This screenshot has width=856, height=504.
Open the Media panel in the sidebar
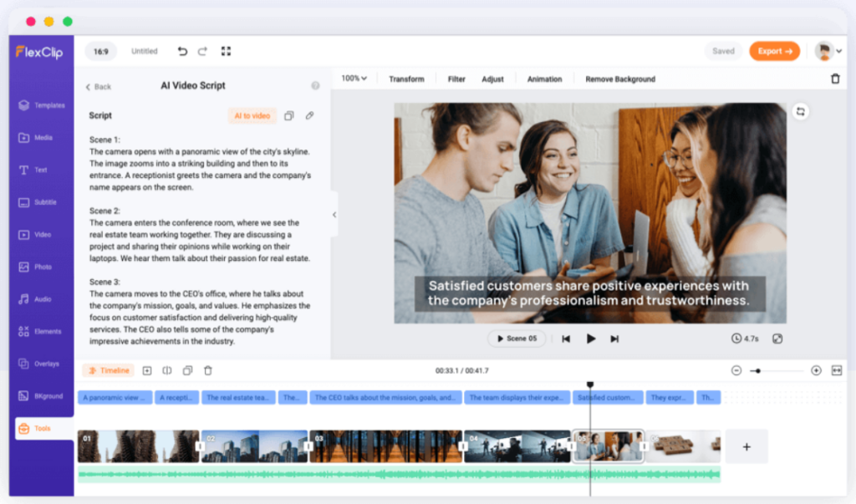tap(43, 137)
